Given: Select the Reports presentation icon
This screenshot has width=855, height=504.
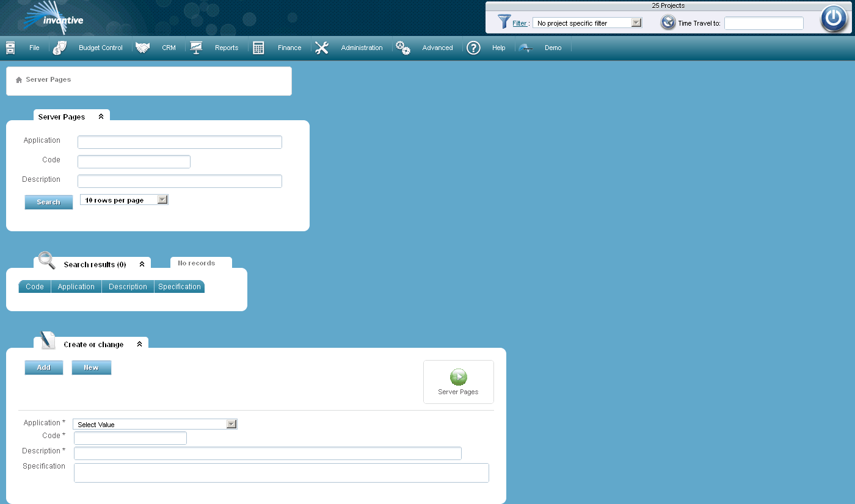Looking at the screenshot, I should (x=196, y=47).
